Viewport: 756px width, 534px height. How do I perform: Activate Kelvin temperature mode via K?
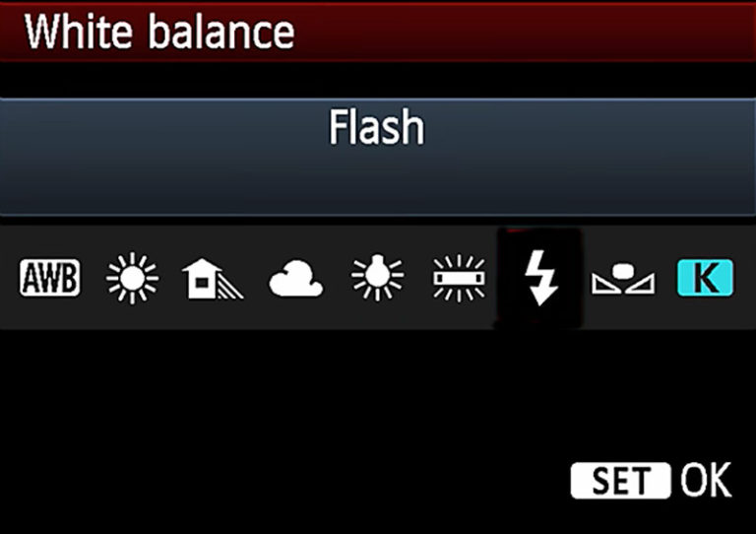click(706, 278)
